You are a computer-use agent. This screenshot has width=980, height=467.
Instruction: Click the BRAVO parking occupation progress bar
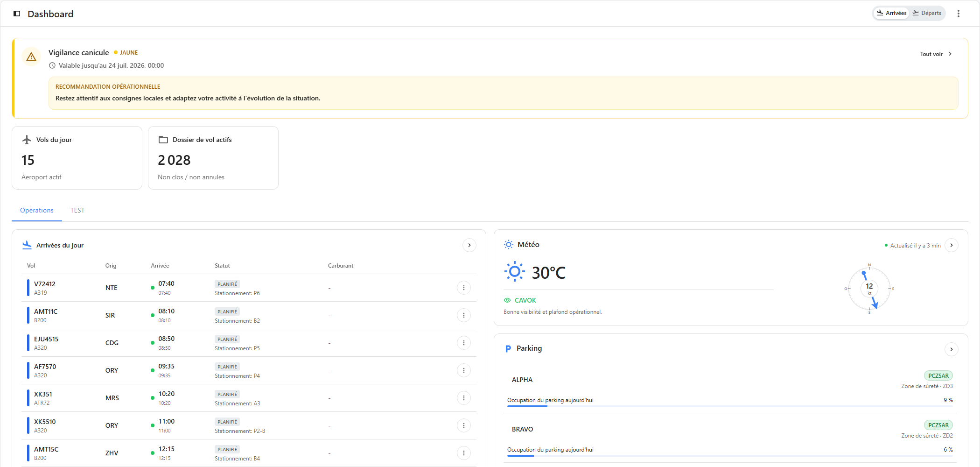tap(730, 456)
